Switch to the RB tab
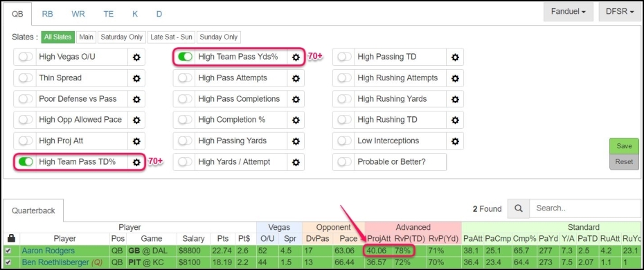 click(x=47, y=14)
